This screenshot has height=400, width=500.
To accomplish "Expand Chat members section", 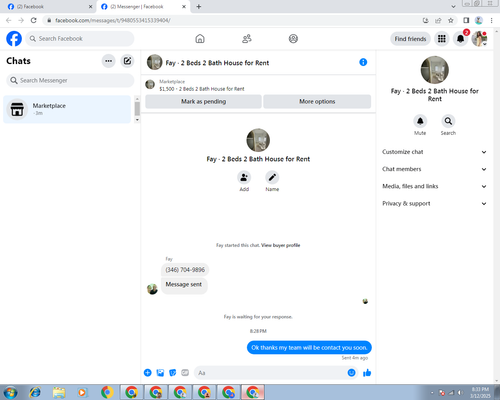I will click(434, 169).
